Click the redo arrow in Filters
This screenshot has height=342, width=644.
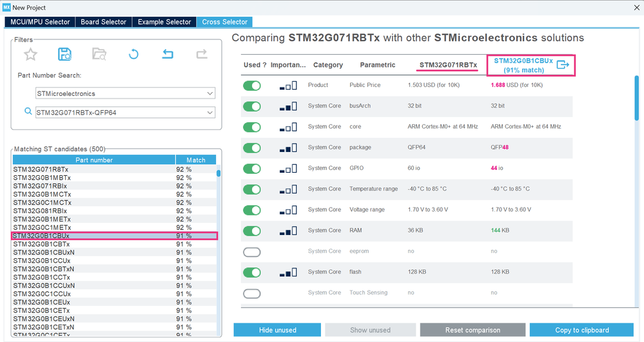click(x=202, y=54)
